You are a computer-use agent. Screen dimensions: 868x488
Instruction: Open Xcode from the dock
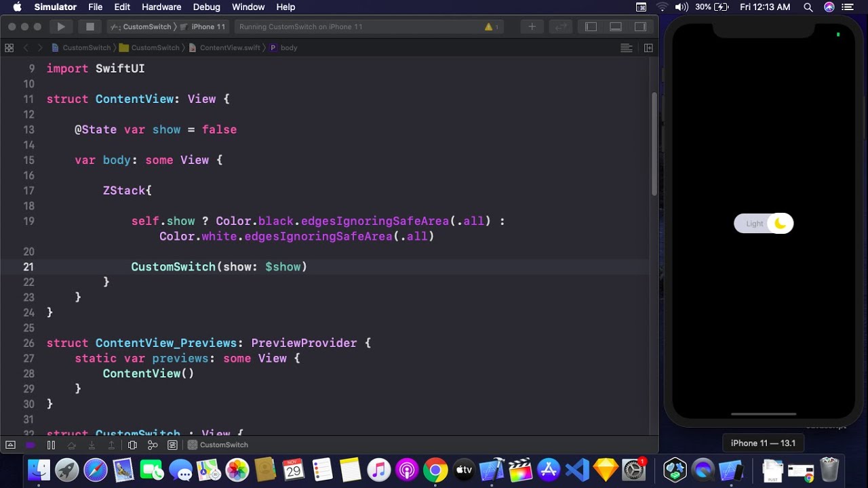point(492,470)
